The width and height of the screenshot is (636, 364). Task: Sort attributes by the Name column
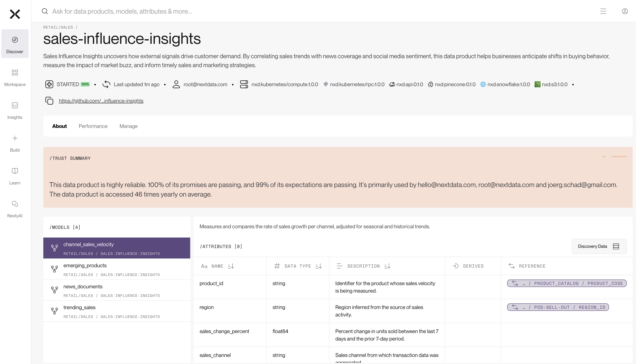click(x=231, y=266)
